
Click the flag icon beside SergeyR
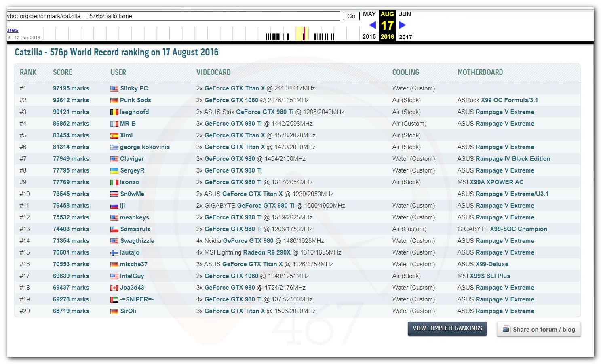pos(114,170)
